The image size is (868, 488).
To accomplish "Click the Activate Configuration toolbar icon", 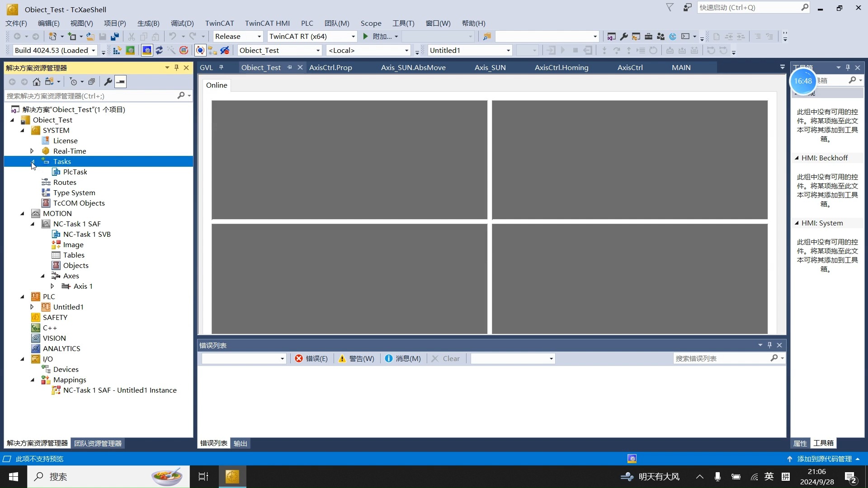I will point(117,50).
